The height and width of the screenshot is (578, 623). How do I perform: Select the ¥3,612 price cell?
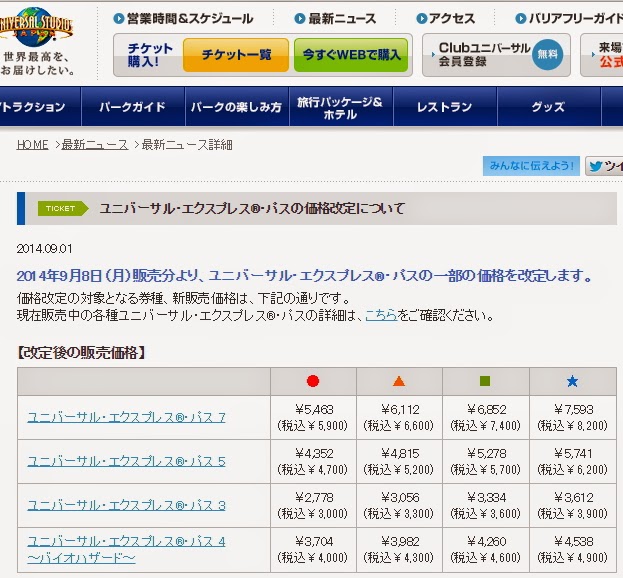[573, 506]
